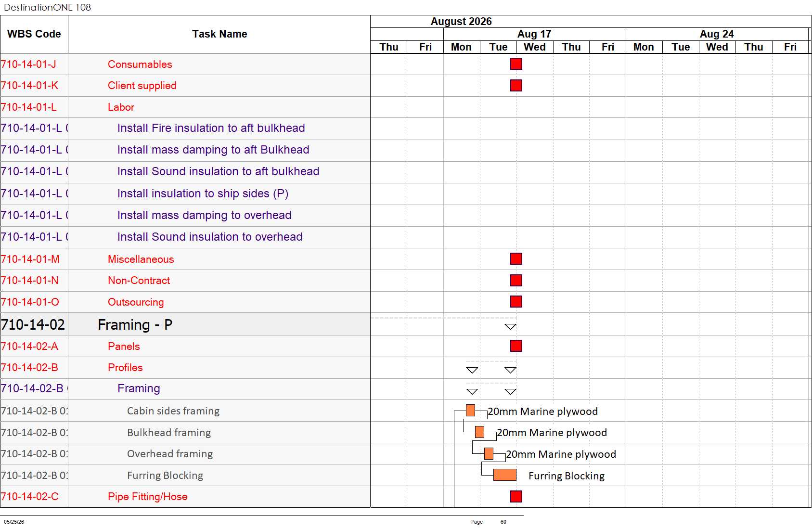Click the Labor task row name
The height and width of the screenshot is (528, 812).
click(x=121, y=107)
